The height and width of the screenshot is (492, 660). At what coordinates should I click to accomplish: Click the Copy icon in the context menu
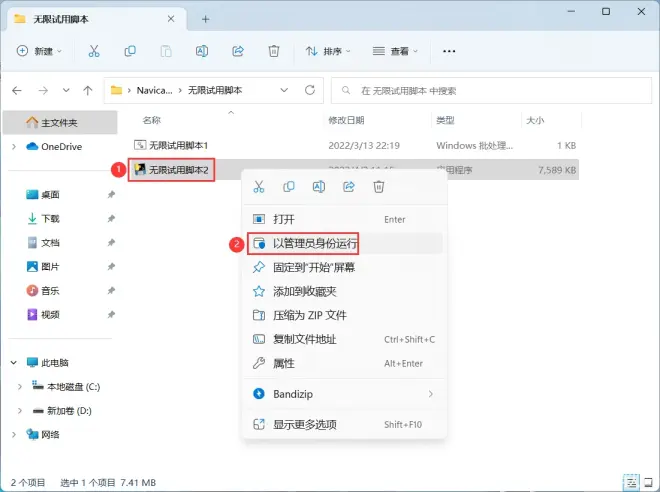[289, 186]
